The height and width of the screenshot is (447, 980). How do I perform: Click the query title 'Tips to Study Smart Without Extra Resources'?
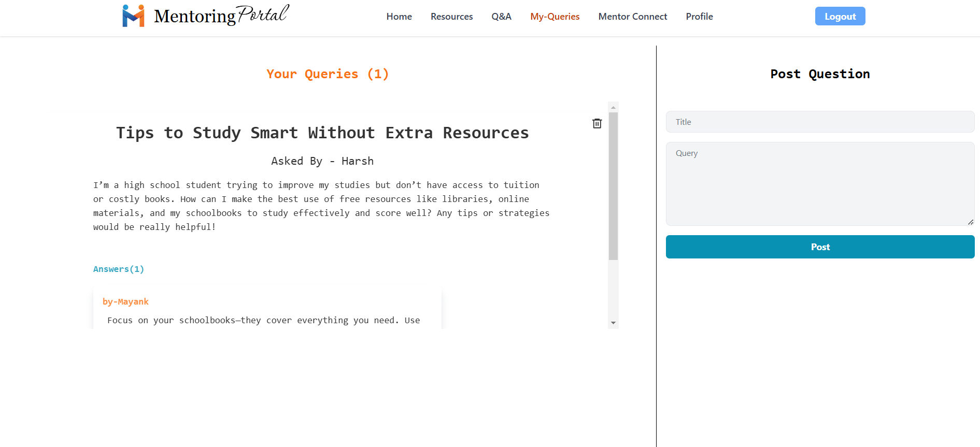point(322,133)
